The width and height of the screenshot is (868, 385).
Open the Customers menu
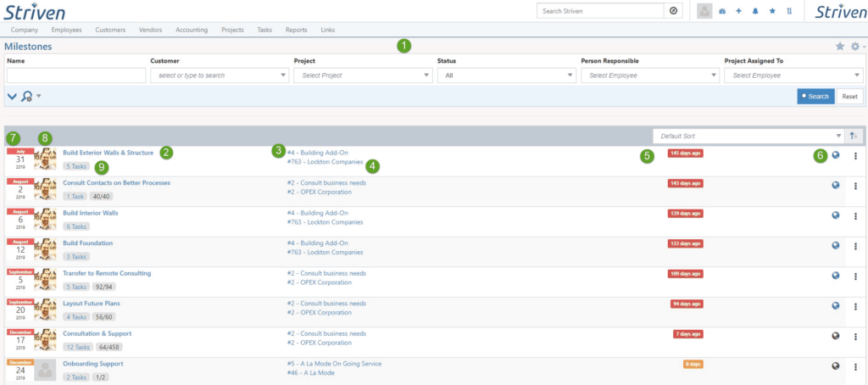point(110,30)
